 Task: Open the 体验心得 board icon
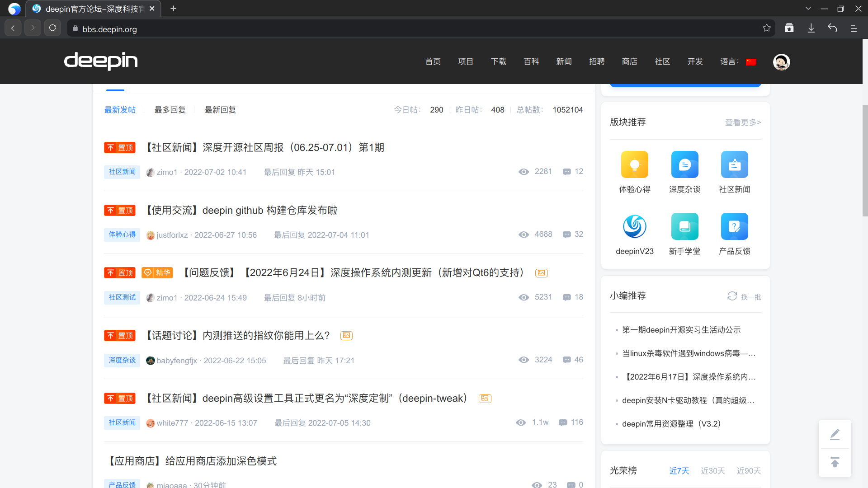(x=635, y=164)
